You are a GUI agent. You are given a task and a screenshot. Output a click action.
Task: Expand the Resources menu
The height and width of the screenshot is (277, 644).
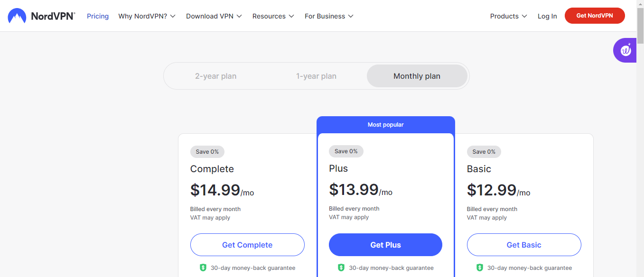coord(273,16)
